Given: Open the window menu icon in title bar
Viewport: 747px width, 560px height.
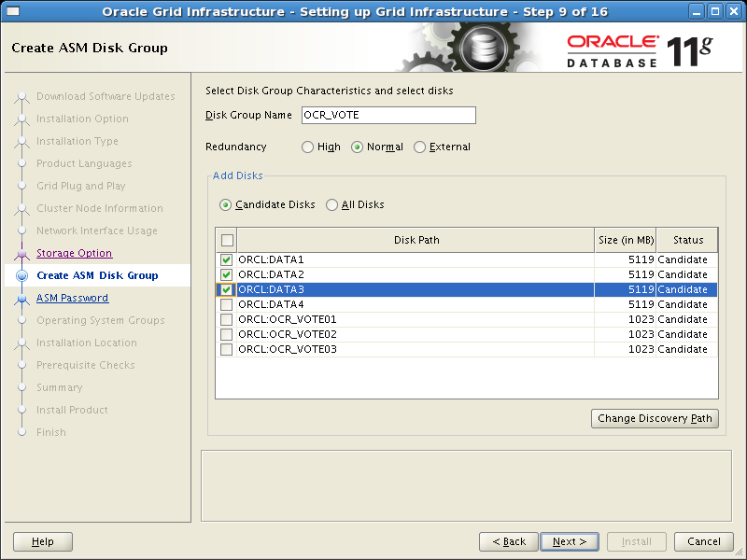Looking at the screenshot, I should (13, 11).
